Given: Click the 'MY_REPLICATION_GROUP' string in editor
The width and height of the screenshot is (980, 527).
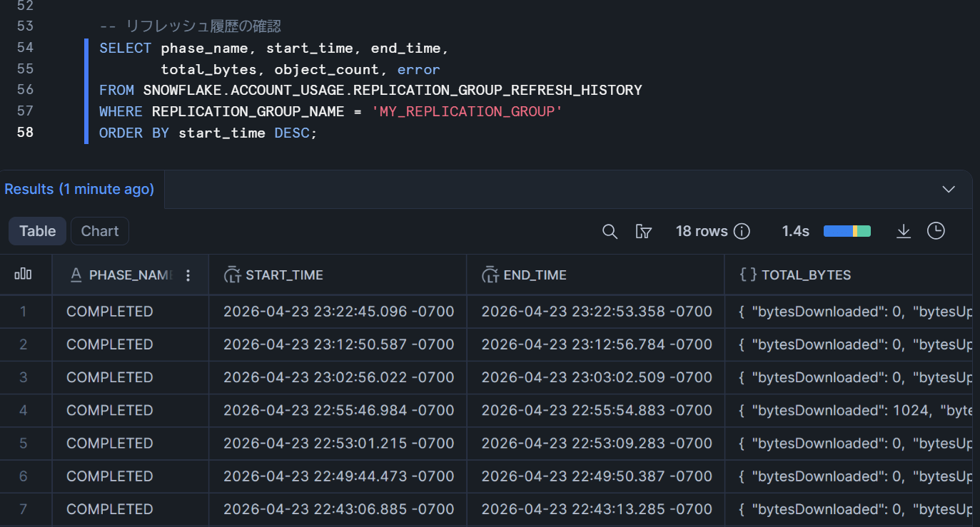Looking at the screenshot, I should click(x=467, y=112).
